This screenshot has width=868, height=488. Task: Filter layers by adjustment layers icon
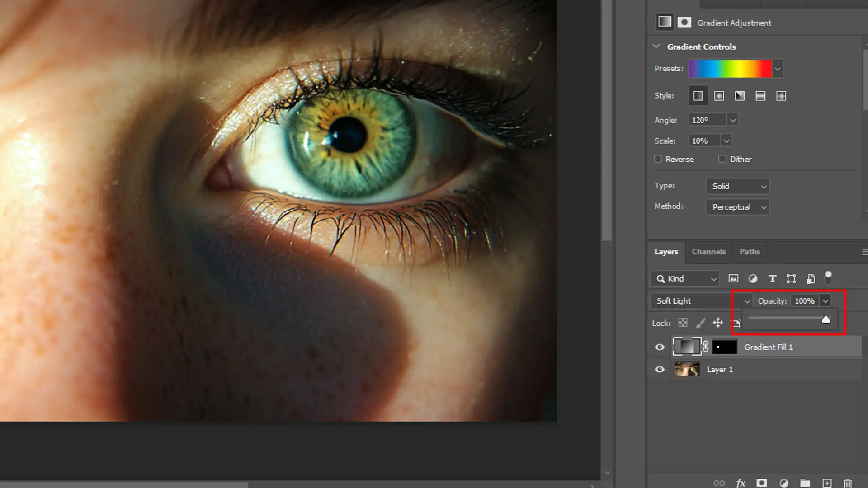tap(753, 278)
